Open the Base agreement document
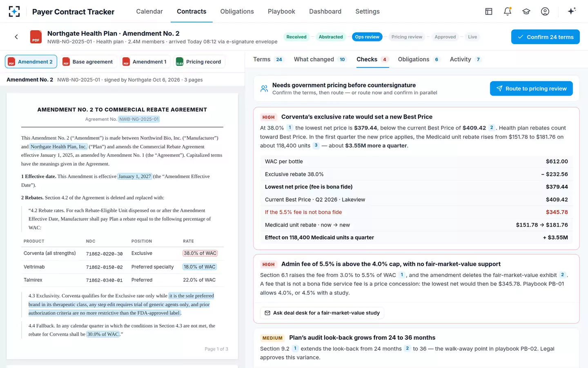This screenshot has height=368, width=588. 88,62
